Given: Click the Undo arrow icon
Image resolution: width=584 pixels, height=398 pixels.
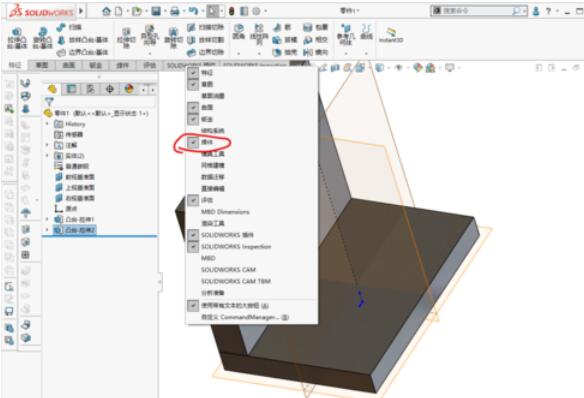Looking at the screenshot, I should pos(193,11).
